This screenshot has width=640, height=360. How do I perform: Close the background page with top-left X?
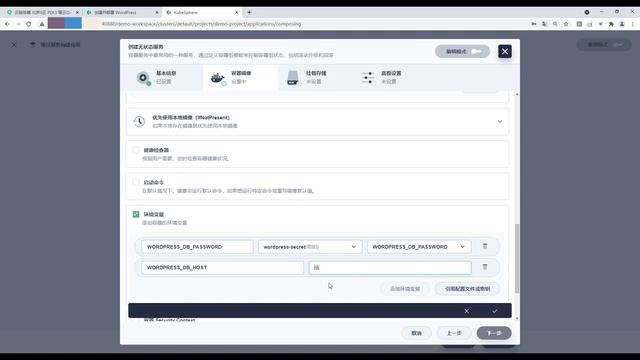point(14,44)
